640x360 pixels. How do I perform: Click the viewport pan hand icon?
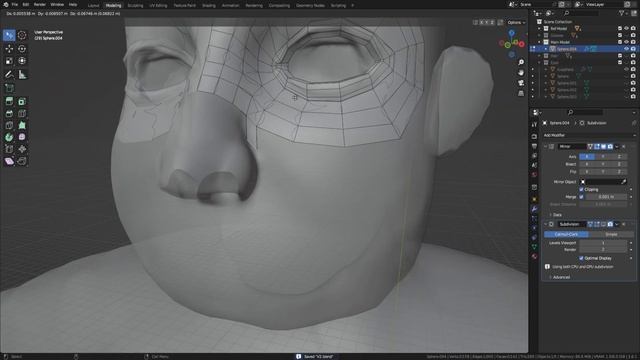click(521, 72)
